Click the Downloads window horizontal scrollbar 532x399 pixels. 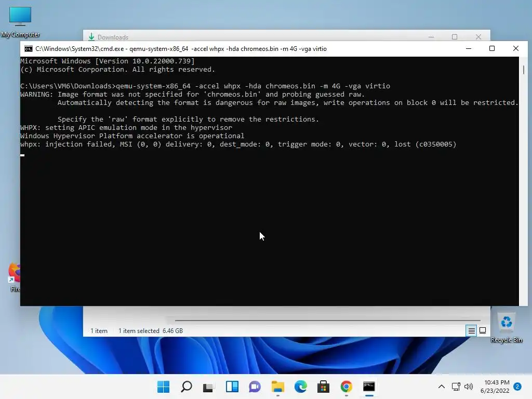click(328, 320)
